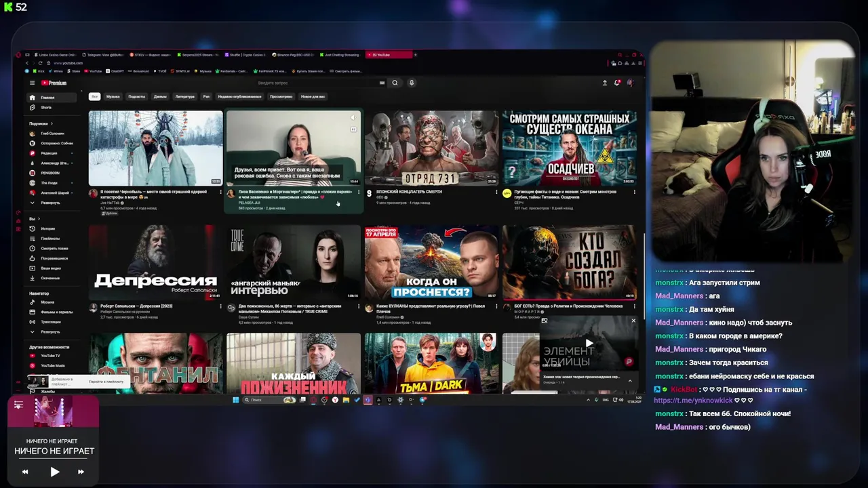Open YouTube TV in sidebar

click(x=50, y=356)
